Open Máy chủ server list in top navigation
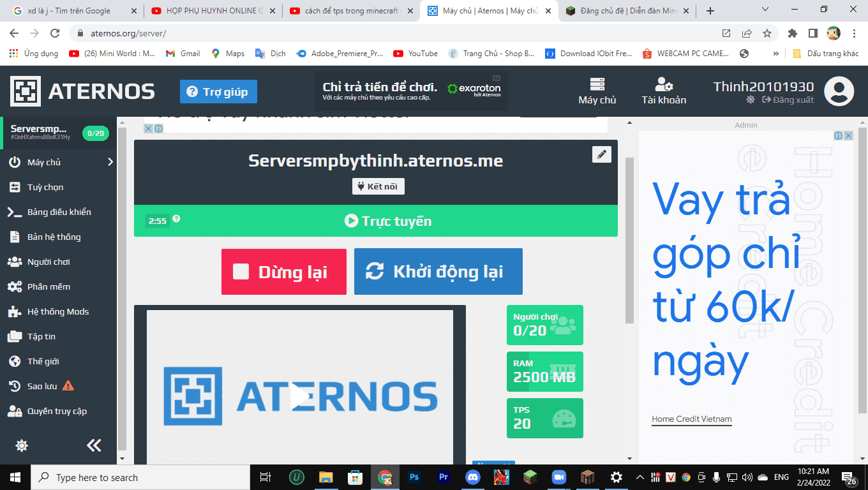 [x=597, y=91]
